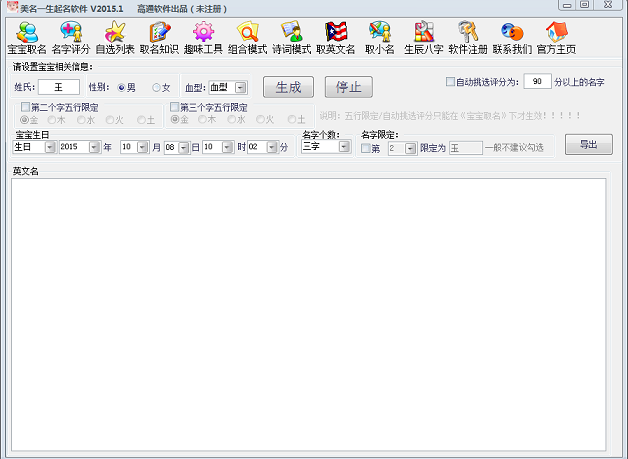Close the 美名一生起名软件 window
The width and height of the screenshot is (628, 459).
click(x=609, y=5)
